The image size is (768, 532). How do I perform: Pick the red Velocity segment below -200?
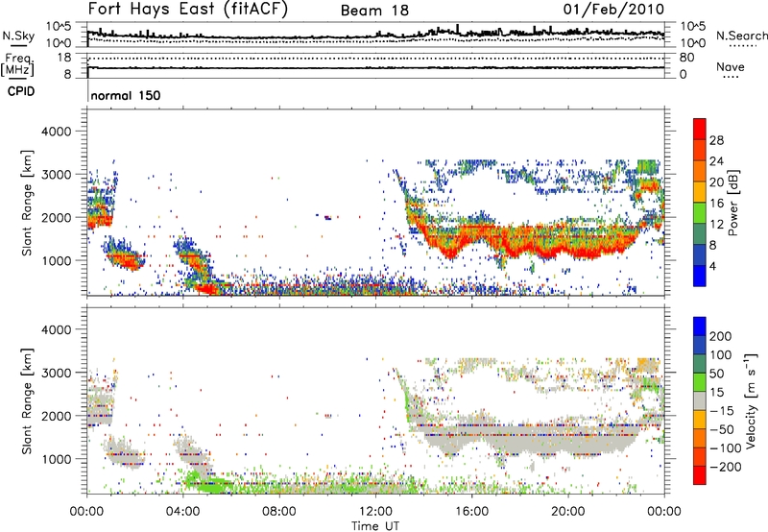pos(700,475)
